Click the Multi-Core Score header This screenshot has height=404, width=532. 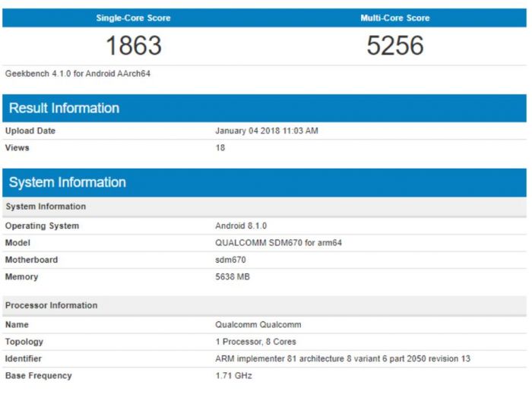click(x=394, y=17)
